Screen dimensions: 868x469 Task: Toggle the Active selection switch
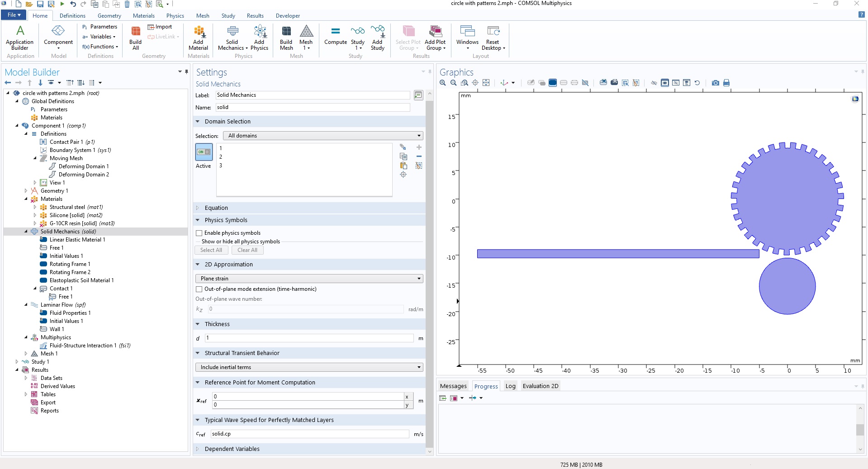(204, 152)
